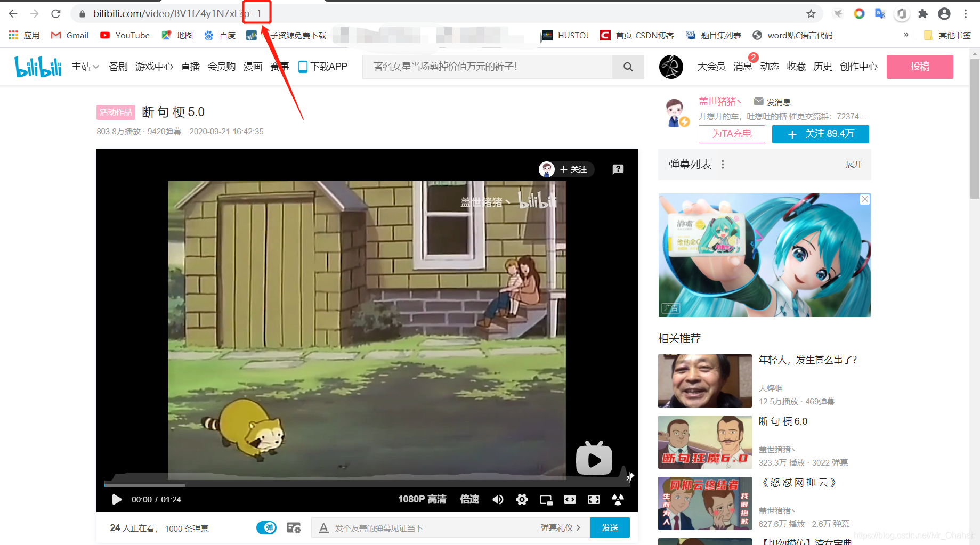980x545 pixels.
Task: Open danmaku font style A icon
Action: coord(323,528)
